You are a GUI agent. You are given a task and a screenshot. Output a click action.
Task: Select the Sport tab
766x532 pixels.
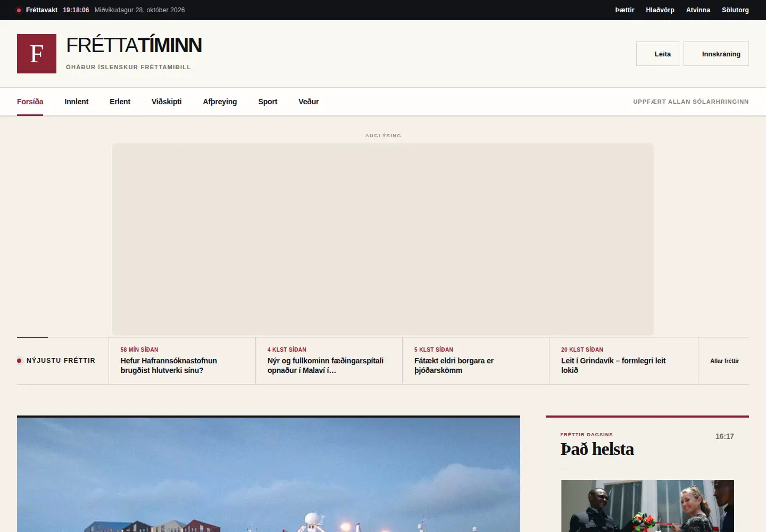click(268, 102)
